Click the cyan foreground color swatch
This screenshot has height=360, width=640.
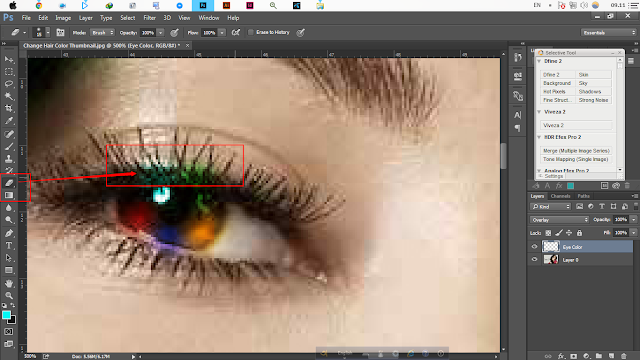(6, 315)
